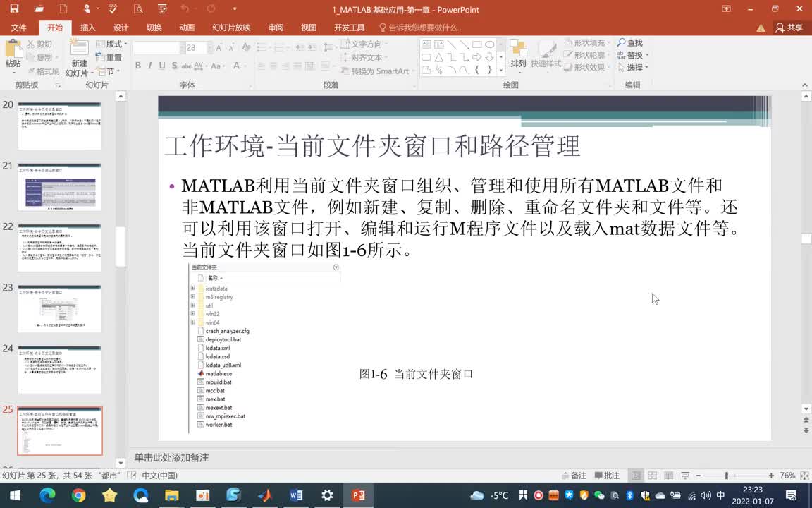
Task: Open Google Chrome from the taskbar
Action: pos(79,495)
